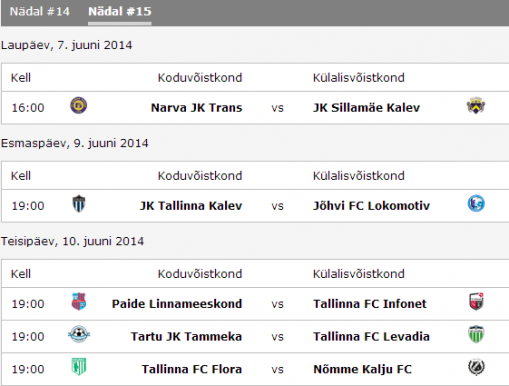The image size is (509, 386).
Task: Click the Tartu JK Tammeka football logo
Action: (79, 334)
